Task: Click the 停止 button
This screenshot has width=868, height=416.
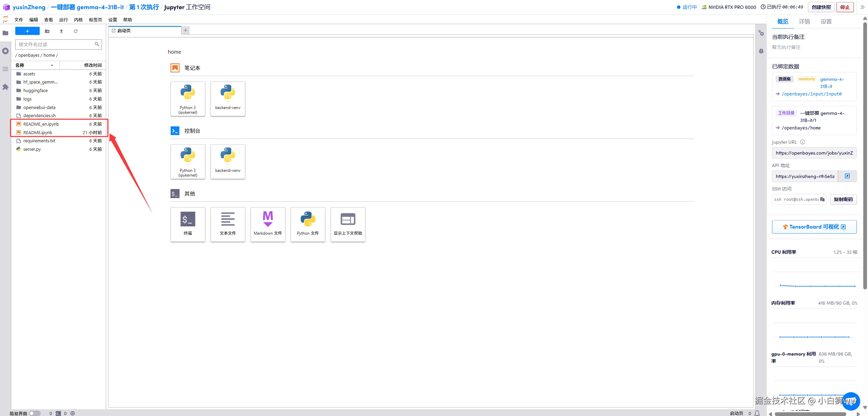Action: coord(845,7)
